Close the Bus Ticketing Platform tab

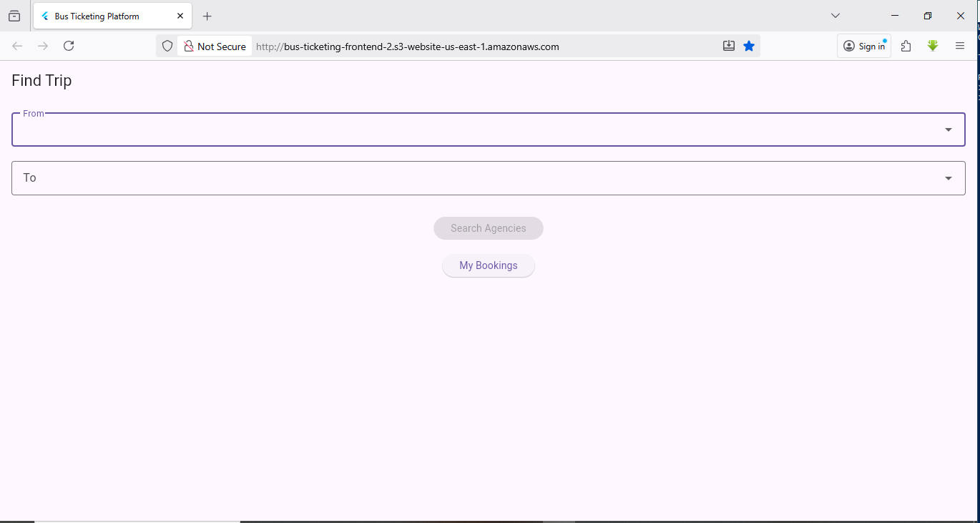[x=180, y=16]
